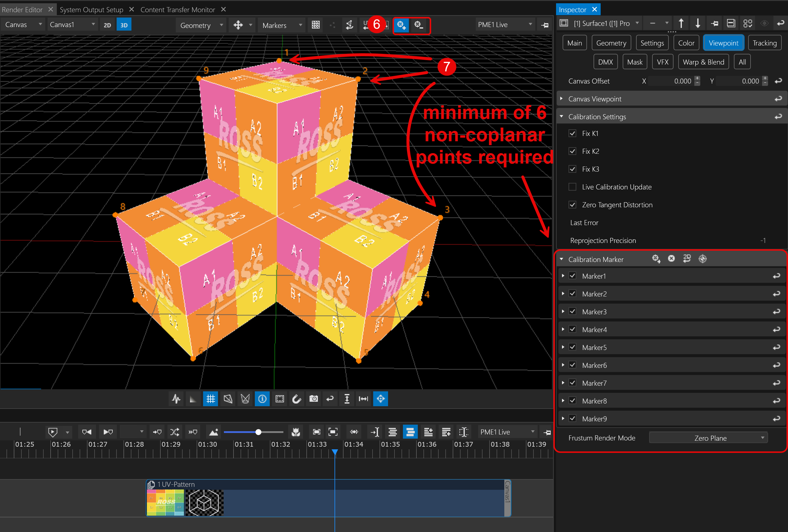Click the timeline zoom slider handle
This screenshot has width=788, height=532.
pyautogui.click(x=258, y=432)
